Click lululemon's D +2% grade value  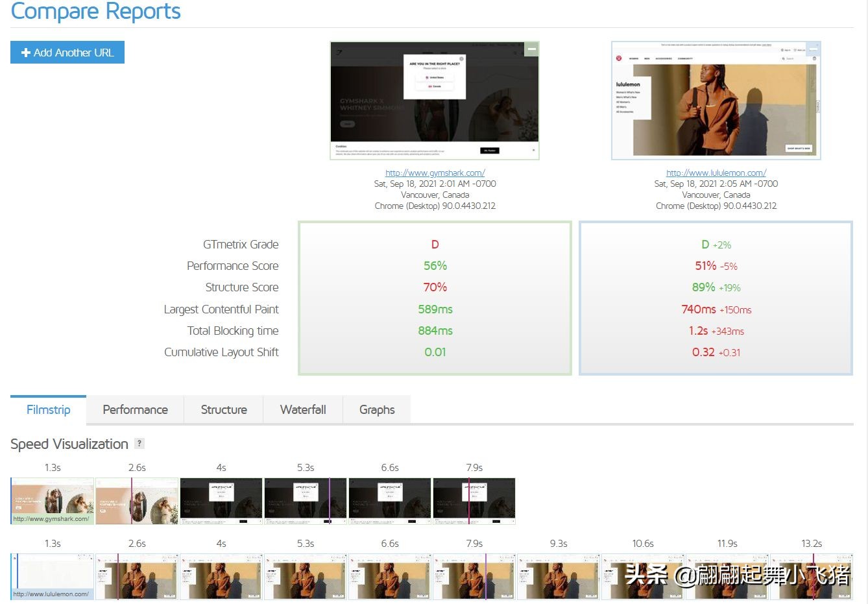[716, 245]
